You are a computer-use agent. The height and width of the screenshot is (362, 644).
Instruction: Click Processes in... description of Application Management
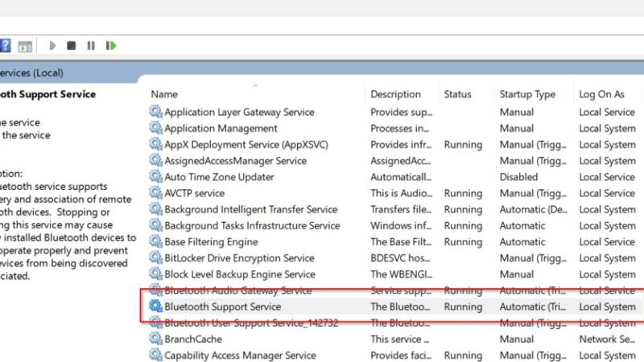pyautogui.click(x=399, y=129)
